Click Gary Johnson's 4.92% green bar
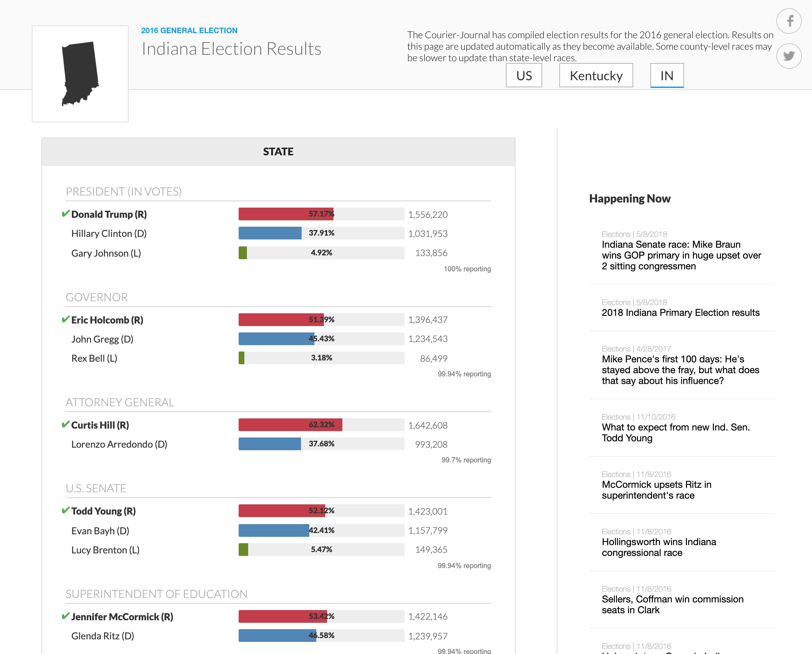 click(243, 252)
